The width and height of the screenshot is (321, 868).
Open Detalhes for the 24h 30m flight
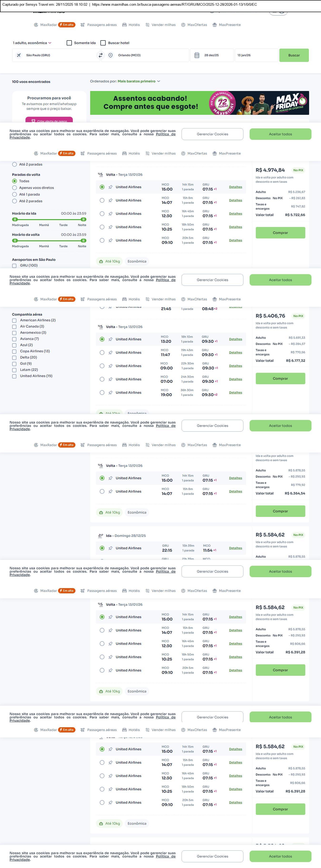(x=235, y=379)
